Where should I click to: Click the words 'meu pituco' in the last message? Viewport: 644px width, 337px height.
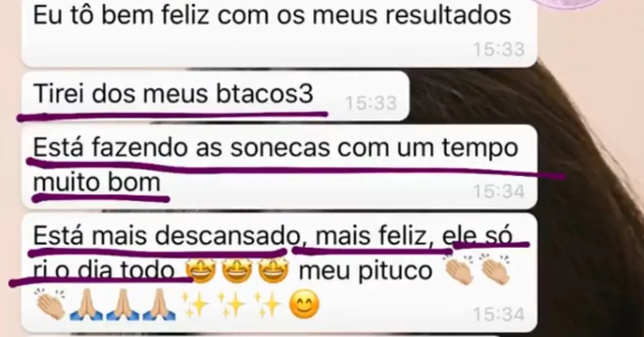365,271
